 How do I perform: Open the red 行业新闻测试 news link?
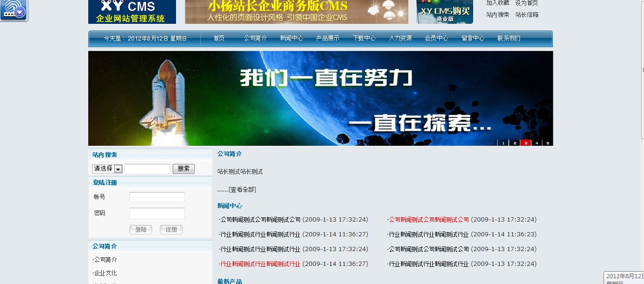click(260, 264)
